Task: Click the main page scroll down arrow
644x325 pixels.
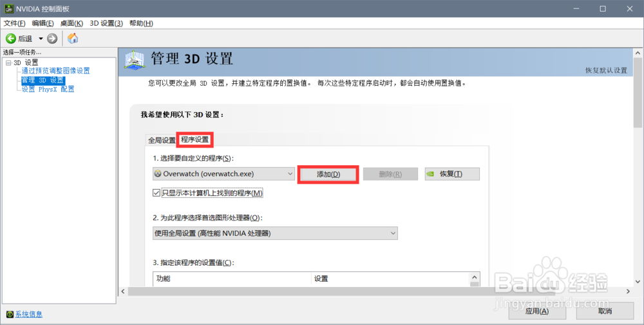Action: [x=638, y=282]
